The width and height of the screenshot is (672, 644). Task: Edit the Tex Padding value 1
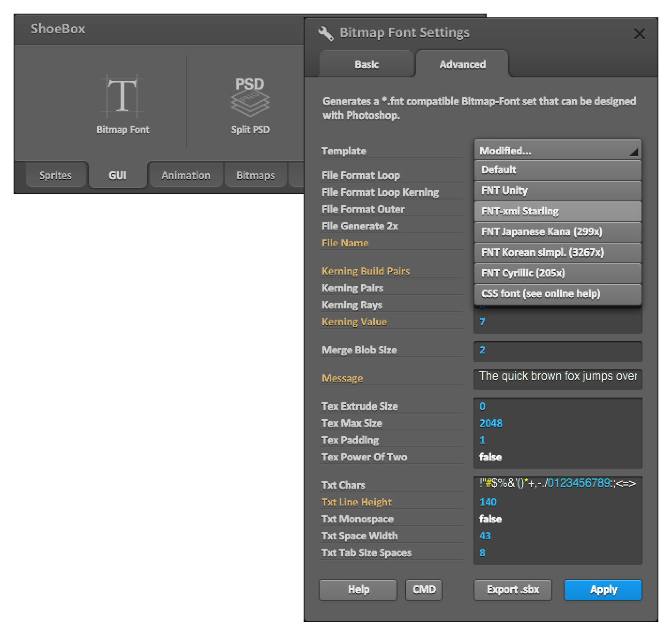pos(557,440)
